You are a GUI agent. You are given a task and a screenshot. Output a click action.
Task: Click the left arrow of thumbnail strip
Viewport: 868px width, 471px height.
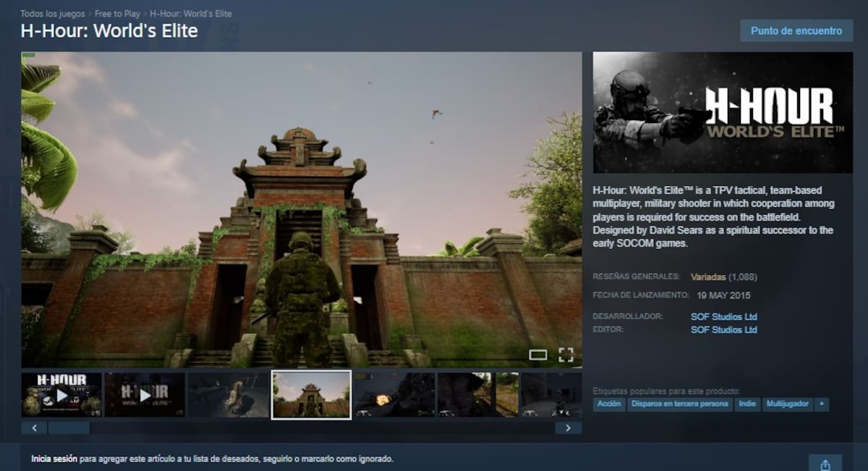34,428
